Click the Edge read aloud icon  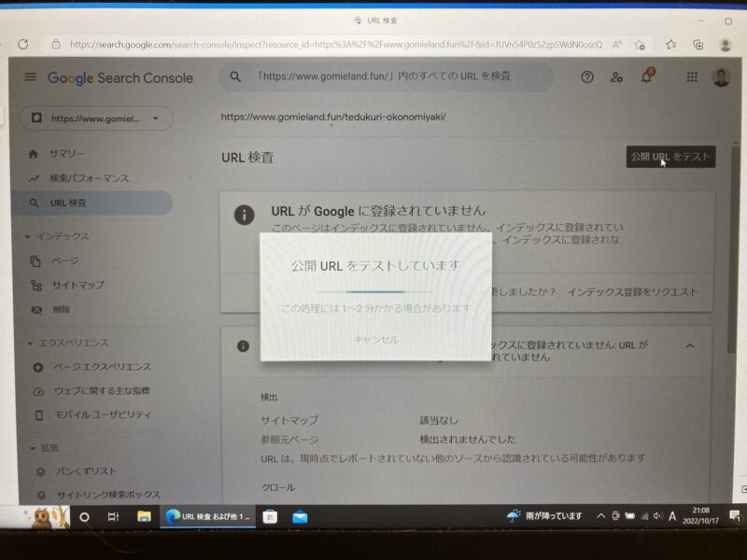(x=617, y=45)
